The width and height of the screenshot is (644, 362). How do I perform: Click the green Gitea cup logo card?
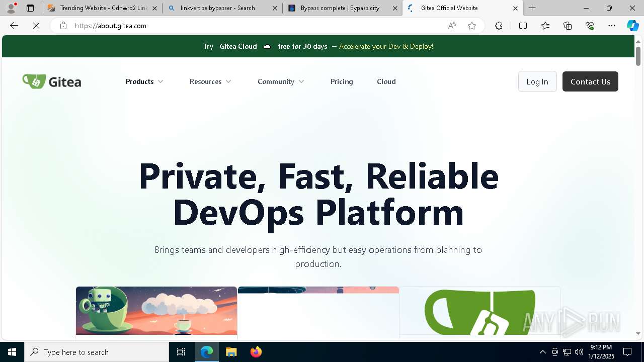click(480, 310)
